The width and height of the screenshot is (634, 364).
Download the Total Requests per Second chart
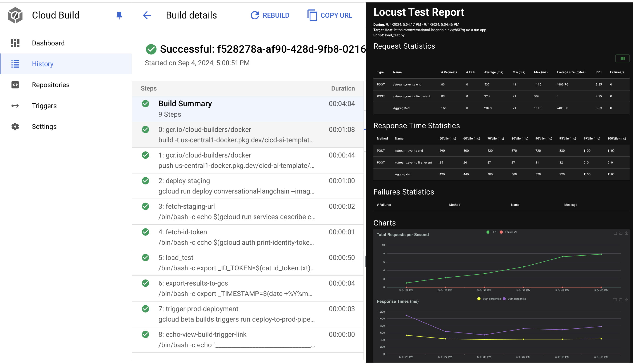(626, 233)
